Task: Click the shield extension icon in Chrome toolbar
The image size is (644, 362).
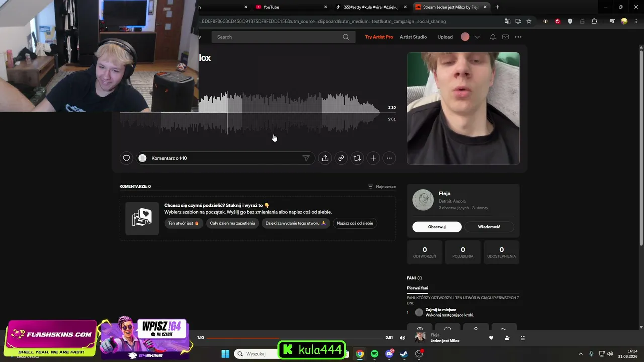Action: coord(570,21)
